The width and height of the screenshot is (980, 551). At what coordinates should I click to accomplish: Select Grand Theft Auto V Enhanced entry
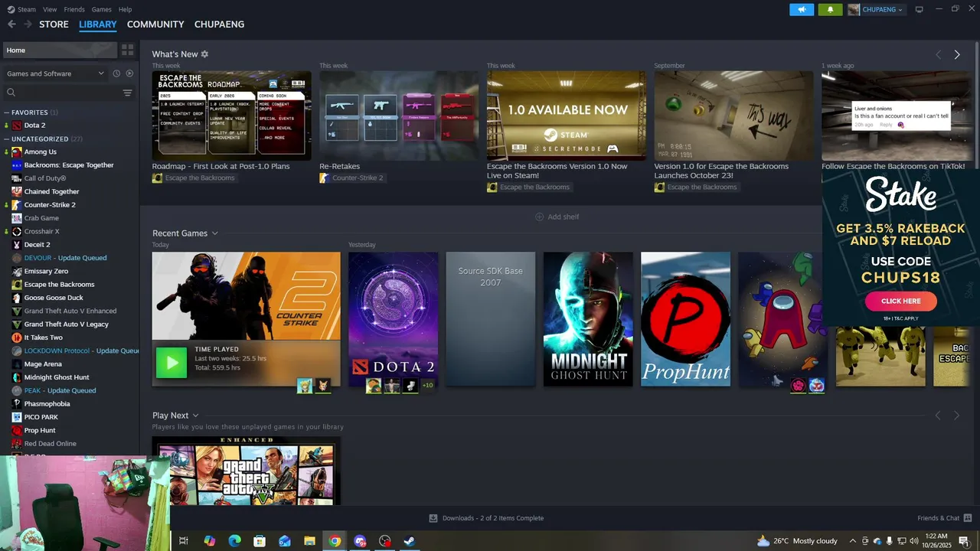click(x=70, y=311)
